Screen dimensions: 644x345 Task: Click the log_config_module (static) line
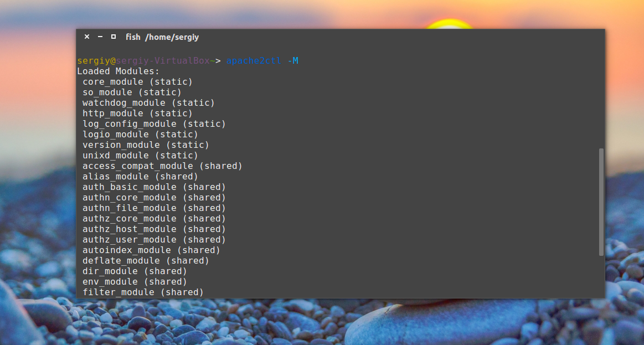click(154, 123)
